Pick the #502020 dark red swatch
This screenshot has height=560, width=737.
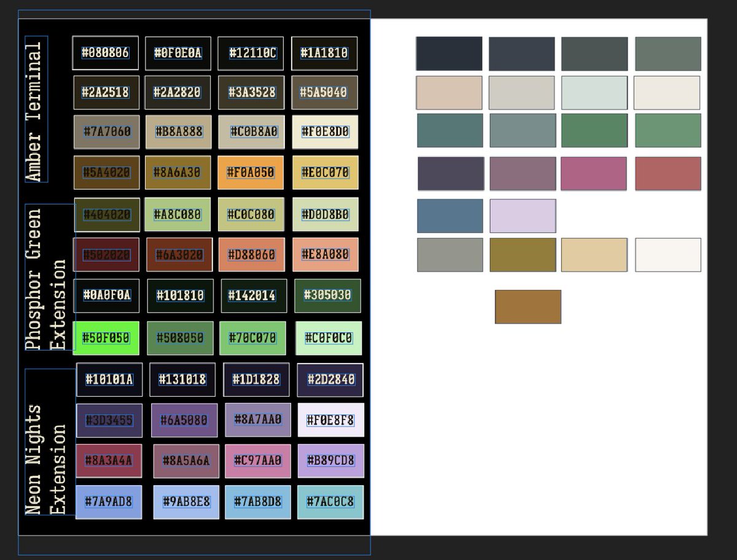(106, 254)
